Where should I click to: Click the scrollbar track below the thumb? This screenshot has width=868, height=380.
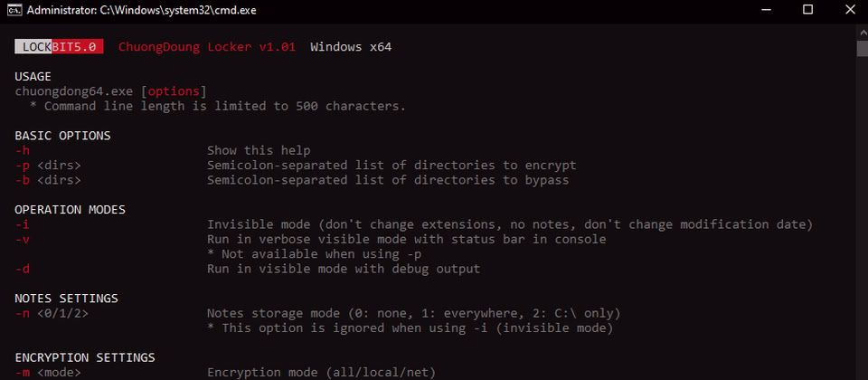(861, 226)
